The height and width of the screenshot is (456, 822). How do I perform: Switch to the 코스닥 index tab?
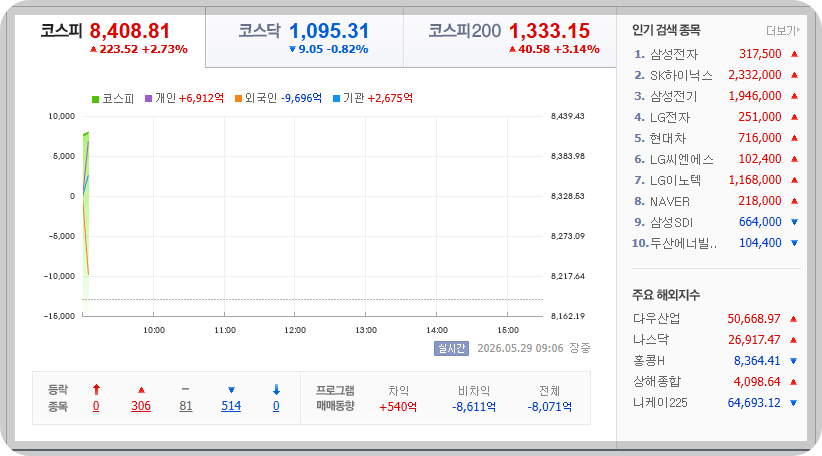305,38
